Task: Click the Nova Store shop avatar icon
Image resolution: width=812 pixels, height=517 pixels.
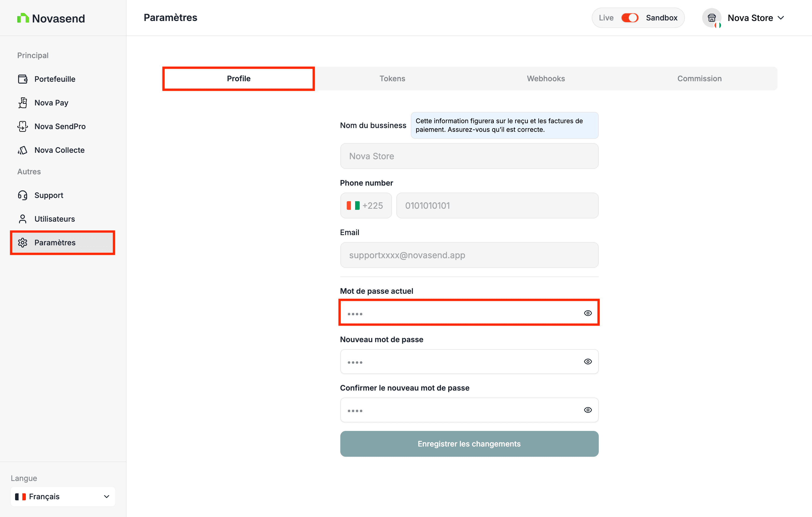Action: pyautogui.click(x=712, y=18)
